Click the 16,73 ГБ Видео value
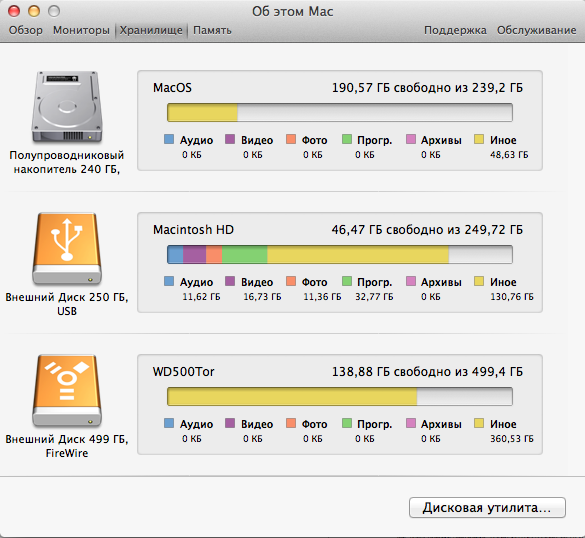Screen dimensions: 585x538 (x=262, y=297)
